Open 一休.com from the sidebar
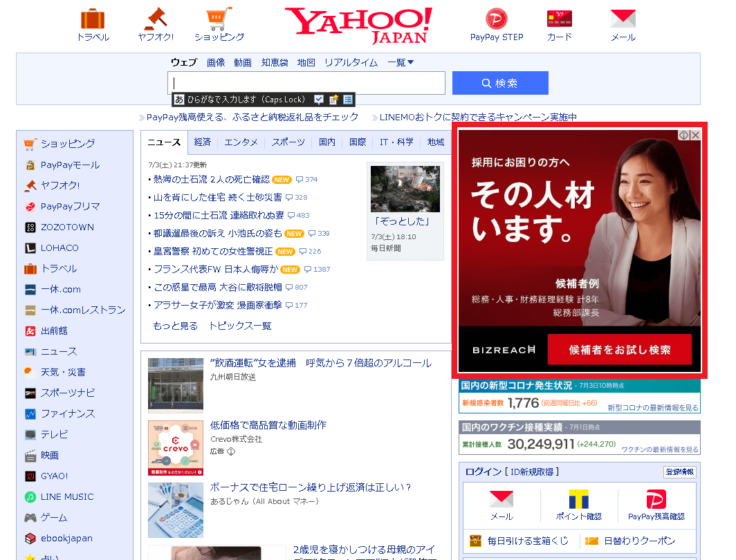The width and height of the screenshot is (736, 560). [61, 290]
